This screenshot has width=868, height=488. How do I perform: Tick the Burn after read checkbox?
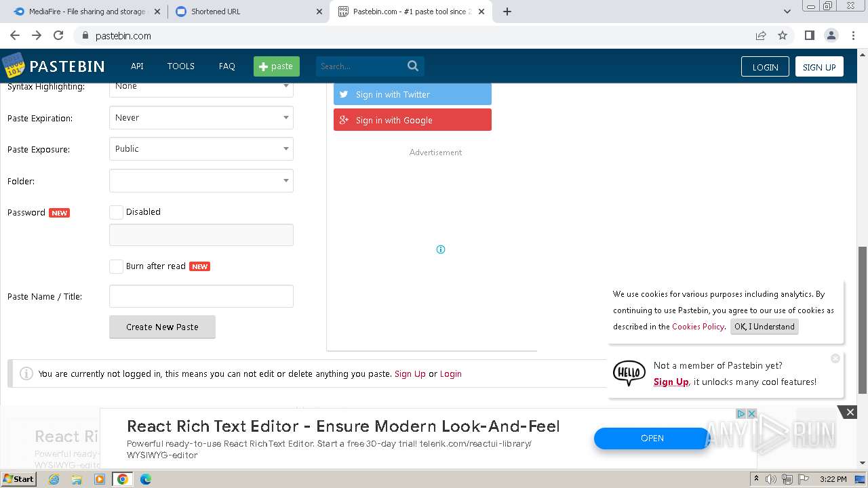pyautogui.click(x=116, y=266)
